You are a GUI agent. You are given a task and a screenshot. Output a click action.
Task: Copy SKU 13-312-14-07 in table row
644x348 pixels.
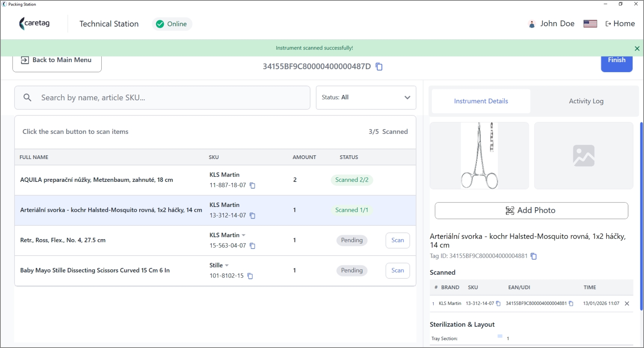coord(252,216)
